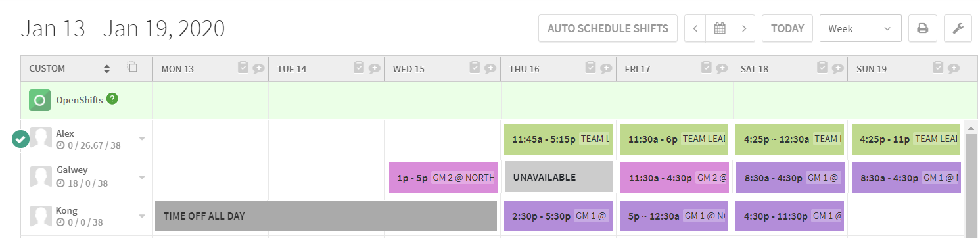
Task: Click the clipboard icon for MON 13
Action: [243, 67]
